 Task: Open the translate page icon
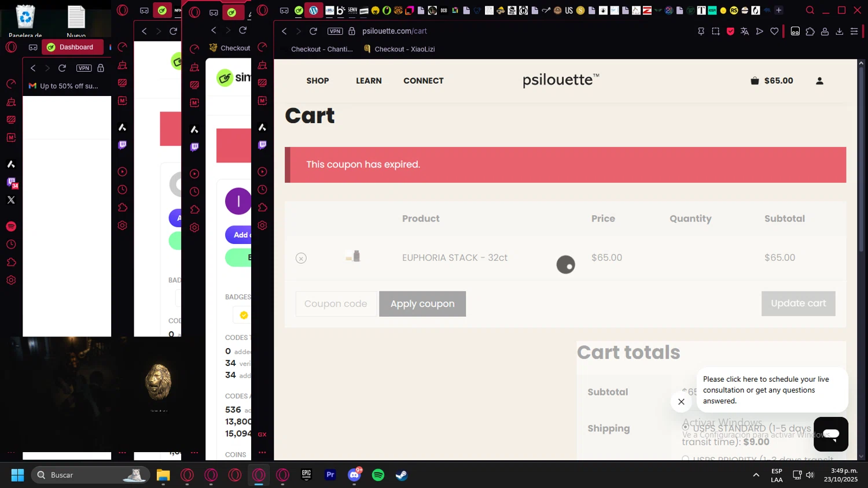(745, 31)
